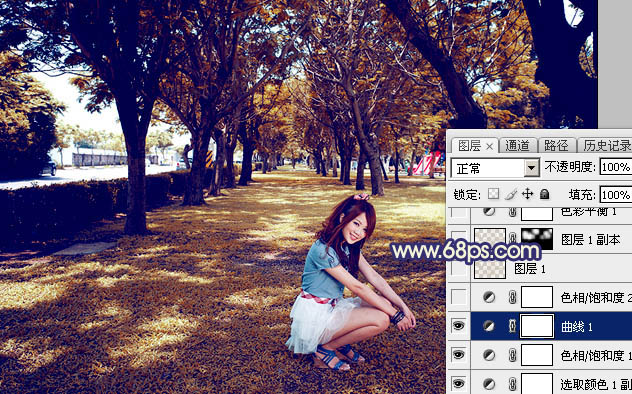
Task: Toggle mask link on 图层 1 副本
Action: point(512,239)
